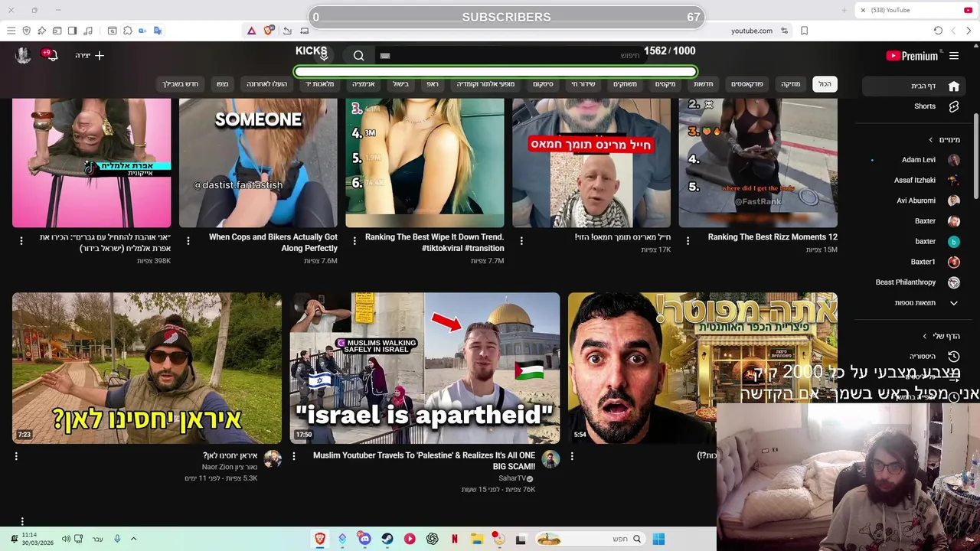The image size is (980, 551).
Task: Expand the 'הדף שלי' section chevron
Action: (925, 337)
